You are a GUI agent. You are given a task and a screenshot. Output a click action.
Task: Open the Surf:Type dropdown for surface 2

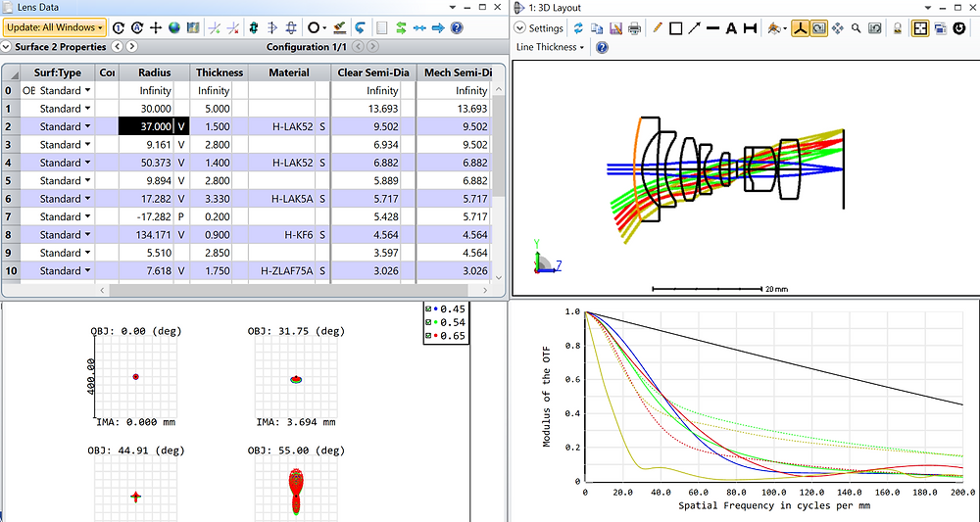(88, 126)
